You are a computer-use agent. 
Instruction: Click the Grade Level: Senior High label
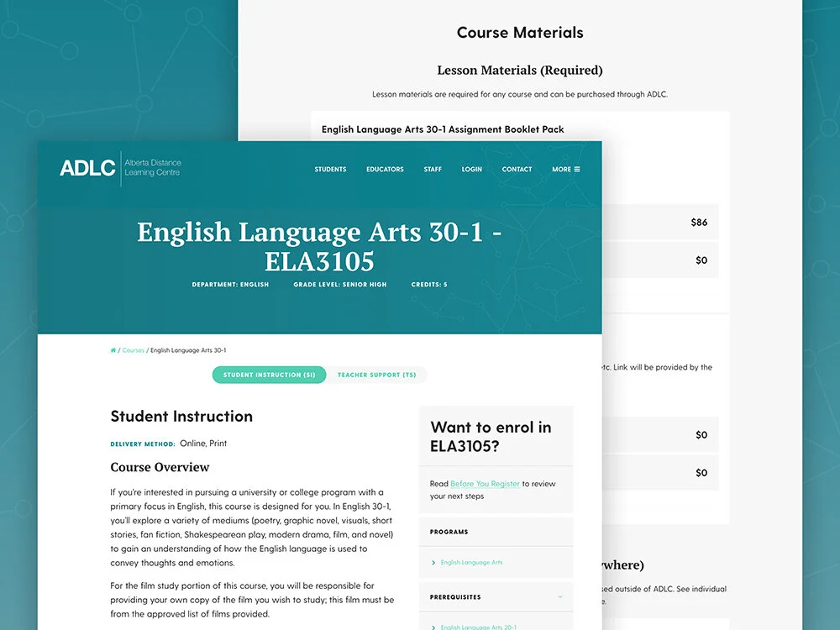(339, 285)
